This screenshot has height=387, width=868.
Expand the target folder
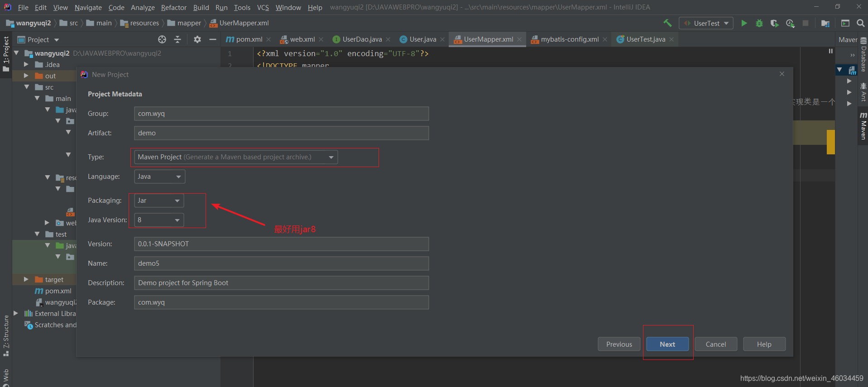(26, 279)
